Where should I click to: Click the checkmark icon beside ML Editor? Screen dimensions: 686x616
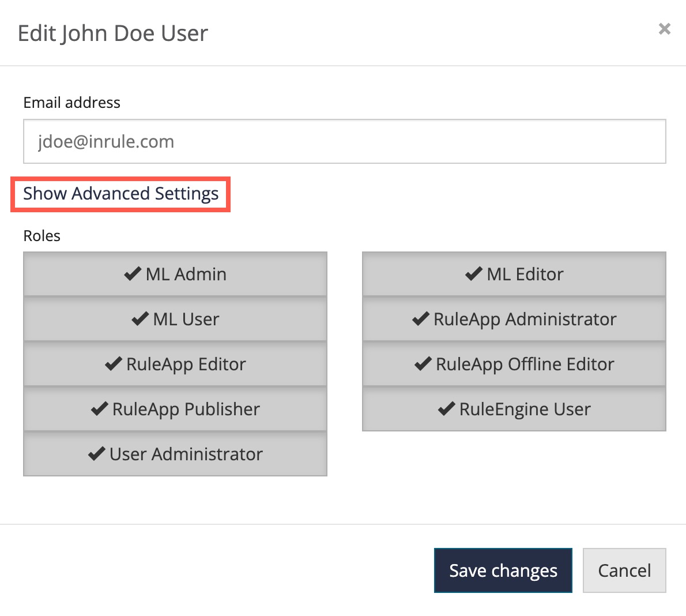[x=475, y=273]
